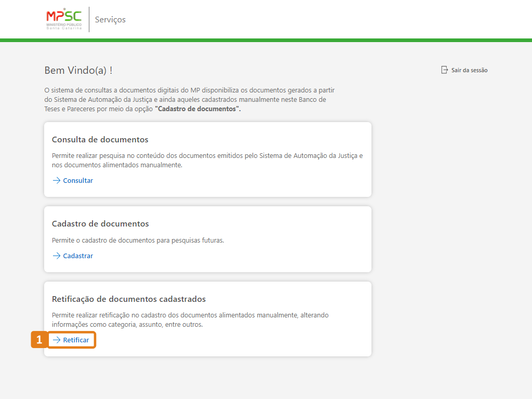Click the green bar under the header
532x399 pixels.
pos(266,40)
